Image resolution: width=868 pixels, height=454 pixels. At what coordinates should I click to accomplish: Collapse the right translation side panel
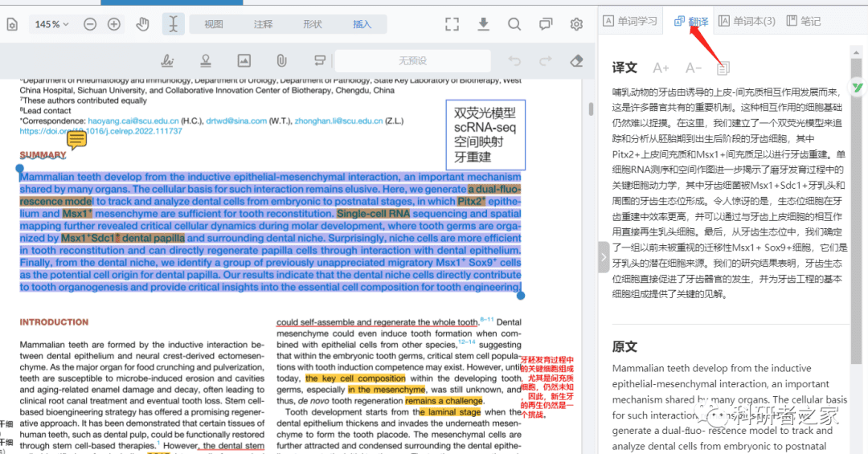(x=604, y=256)
